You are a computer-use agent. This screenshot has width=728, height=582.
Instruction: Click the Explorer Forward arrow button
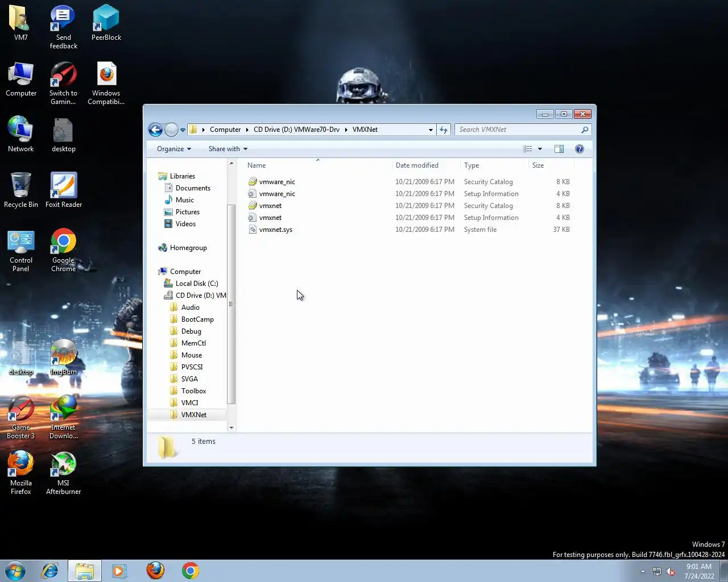[171, 130]
